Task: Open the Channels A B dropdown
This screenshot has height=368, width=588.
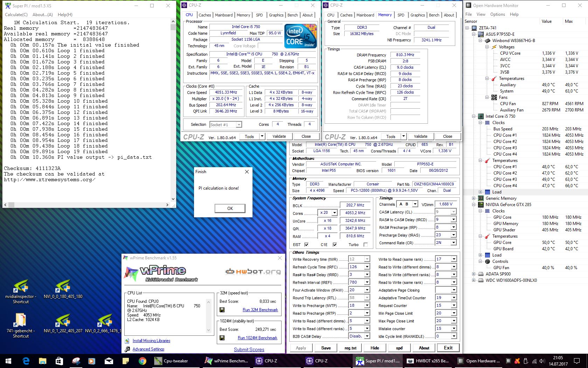Action: 415,204
